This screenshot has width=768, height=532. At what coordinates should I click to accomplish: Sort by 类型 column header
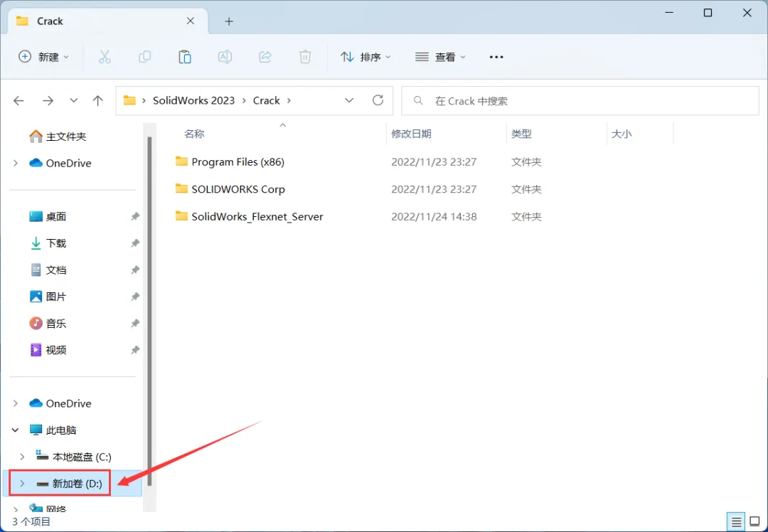coord(521,134)
